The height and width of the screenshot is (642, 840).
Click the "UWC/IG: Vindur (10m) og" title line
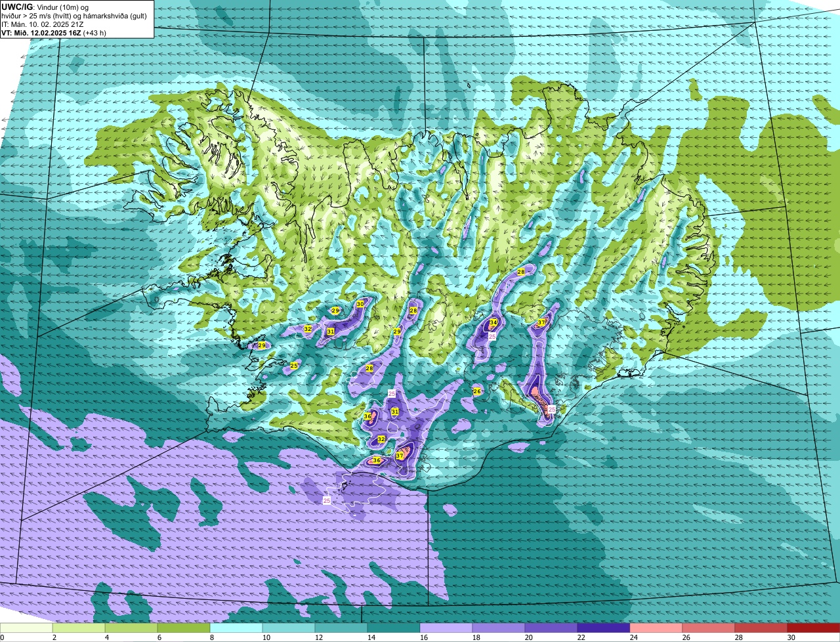[45, 7]
